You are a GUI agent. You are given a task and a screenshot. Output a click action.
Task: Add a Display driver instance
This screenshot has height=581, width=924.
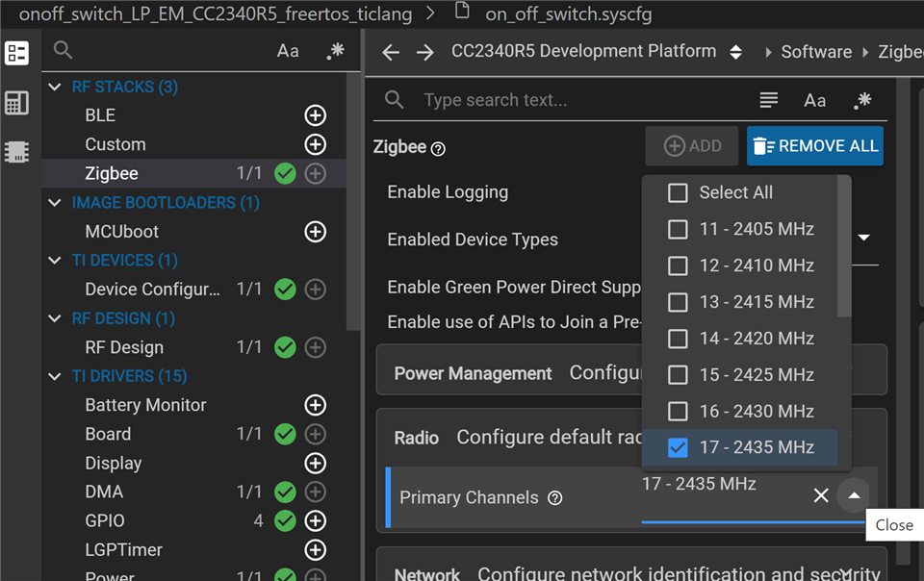coord(316,464)
